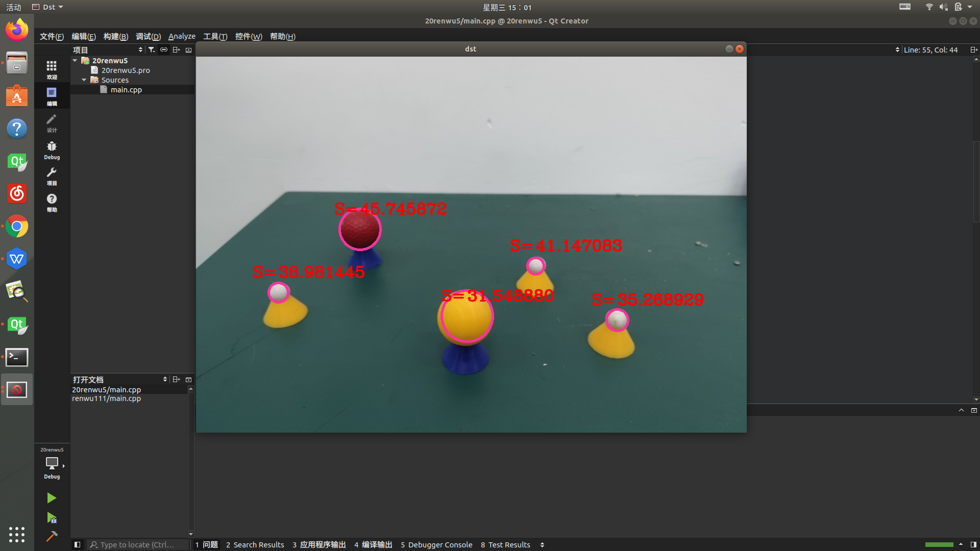Screen dimensions: 980x551
Task: Click the green Run button
Action: click(x=52, y=498)
